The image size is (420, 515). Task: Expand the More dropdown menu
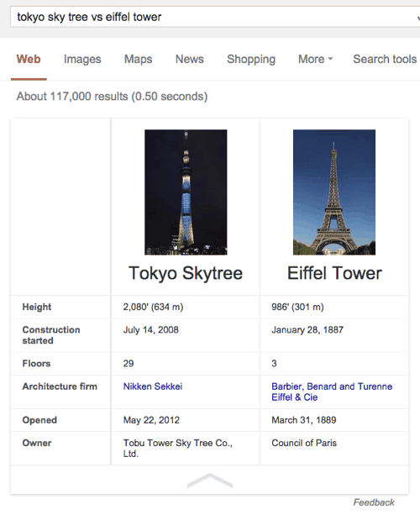(x=315, y=59)
